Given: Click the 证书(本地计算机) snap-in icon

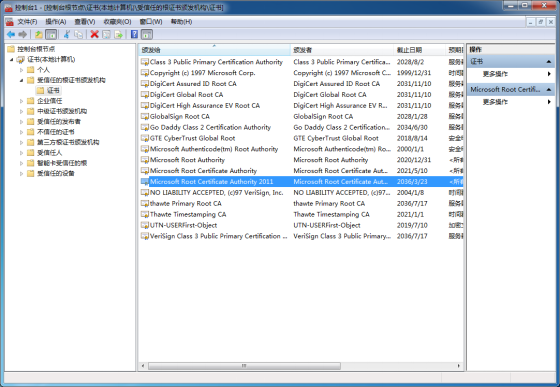Looking at the screenshot, I should tap(21, 59).
